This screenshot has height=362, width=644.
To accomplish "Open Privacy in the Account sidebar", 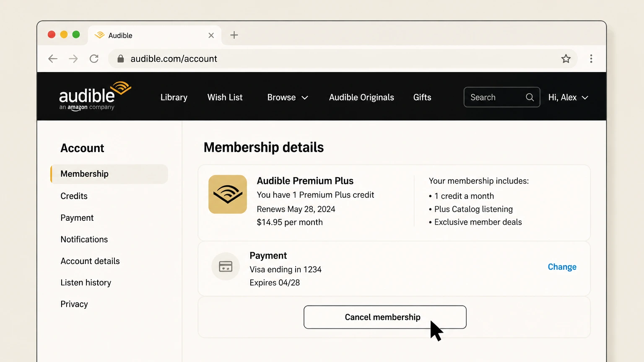I will [74, 304].
